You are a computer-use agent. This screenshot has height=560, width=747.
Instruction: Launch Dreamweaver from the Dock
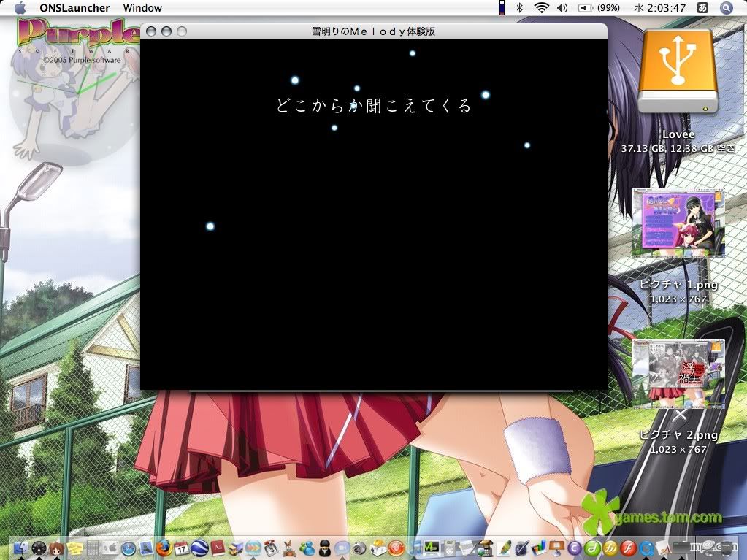click(x=593, y=548)
